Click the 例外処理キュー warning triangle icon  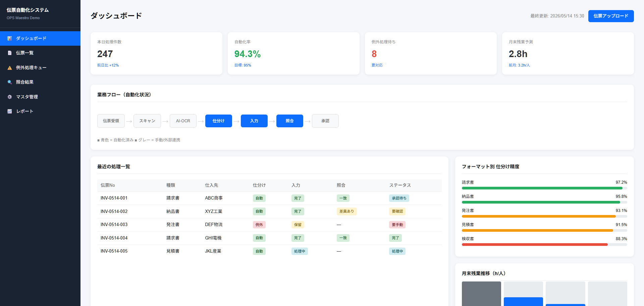10,68
